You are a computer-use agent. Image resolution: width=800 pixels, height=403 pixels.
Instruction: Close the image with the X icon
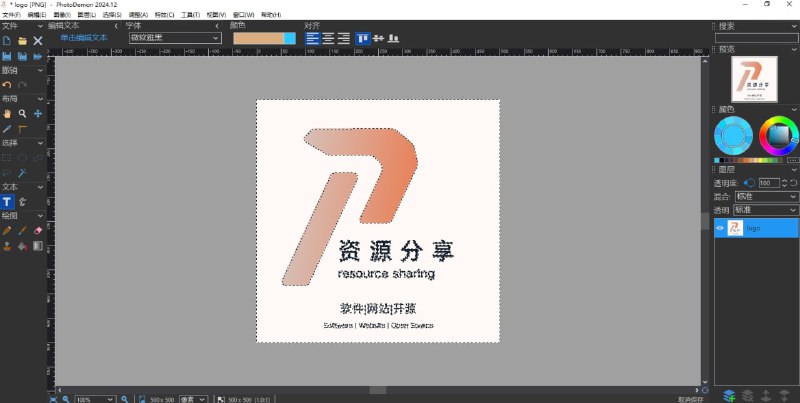pos(38,41)
